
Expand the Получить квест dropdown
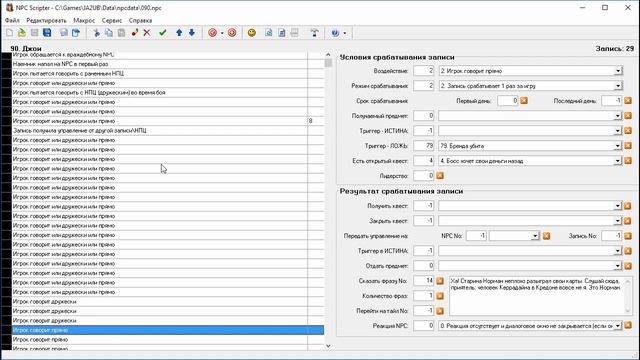coord(618,206)
